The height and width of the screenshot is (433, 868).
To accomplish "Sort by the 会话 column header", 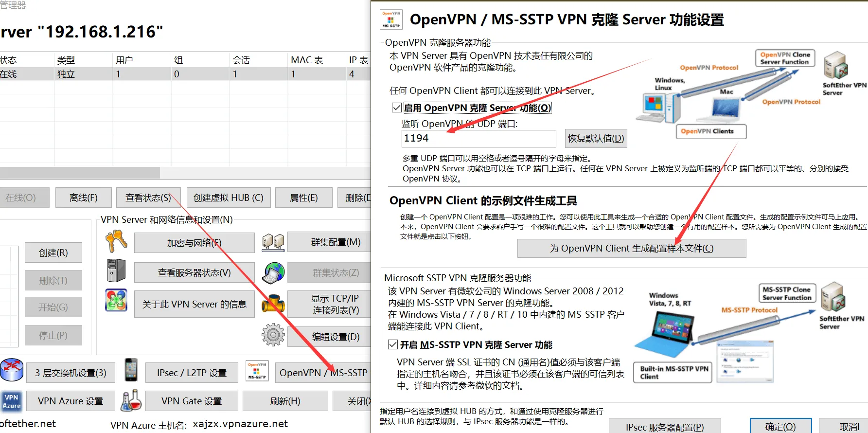I will pyautogui.click(x=258, y=60).
